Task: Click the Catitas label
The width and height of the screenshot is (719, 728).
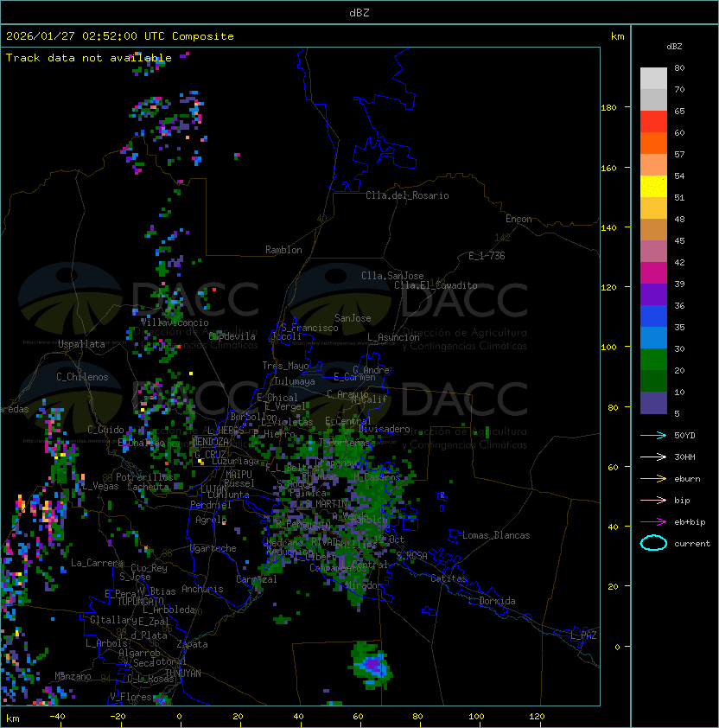Action: [449, 578]
